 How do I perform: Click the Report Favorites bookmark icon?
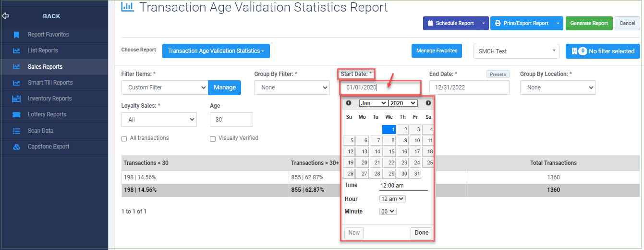[x=16, y=35]
